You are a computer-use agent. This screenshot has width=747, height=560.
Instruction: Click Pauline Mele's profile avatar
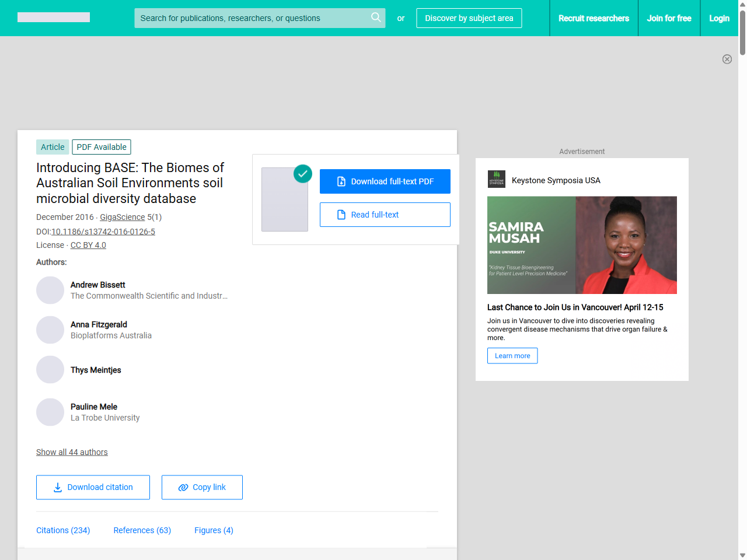pyautogui.click(x=50, y=412)
